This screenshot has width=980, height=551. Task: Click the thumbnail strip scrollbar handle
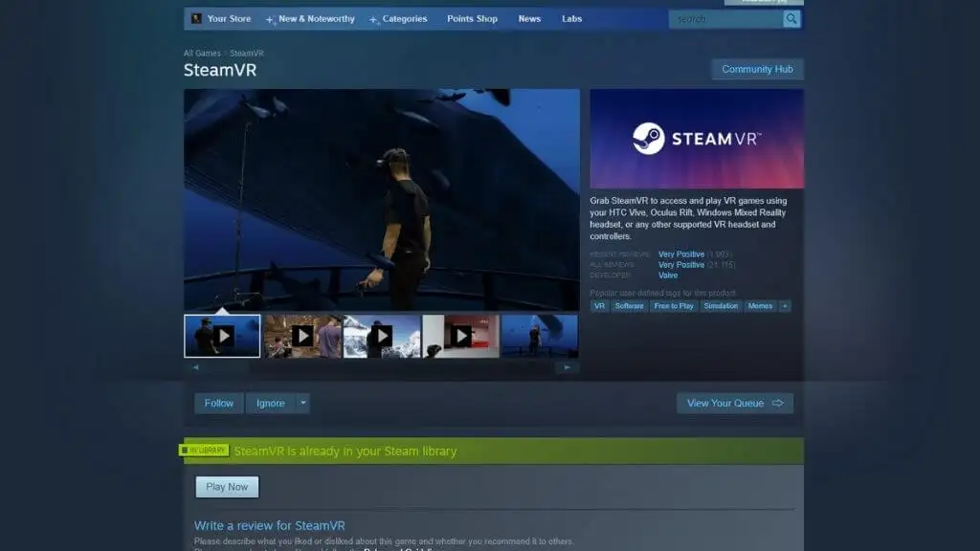[226, 367]
